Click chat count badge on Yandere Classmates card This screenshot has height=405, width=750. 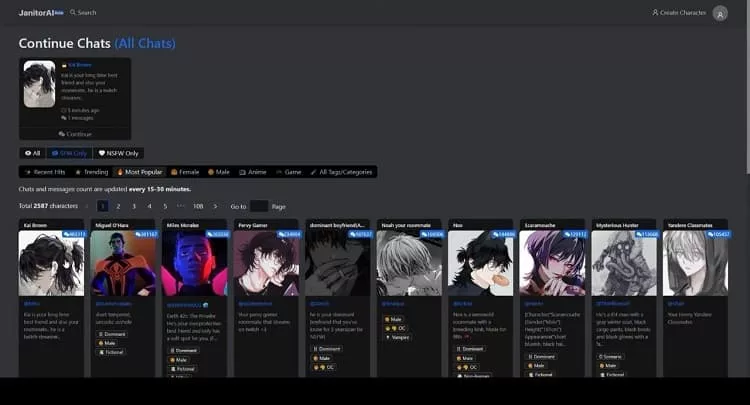[x=718, y=234]
